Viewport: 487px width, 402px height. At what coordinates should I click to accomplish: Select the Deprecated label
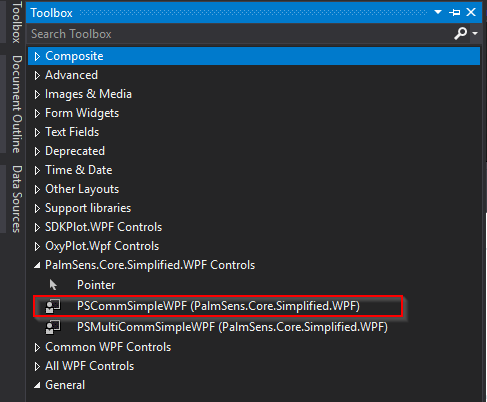(x=75, y=151)
